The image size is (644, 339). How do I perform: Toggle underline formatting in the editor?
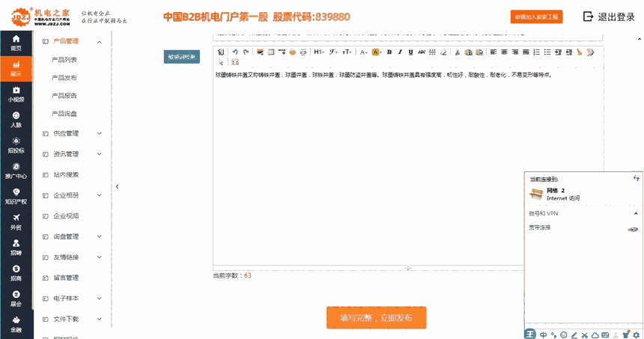pyautogui.click(x=410, y=52)
